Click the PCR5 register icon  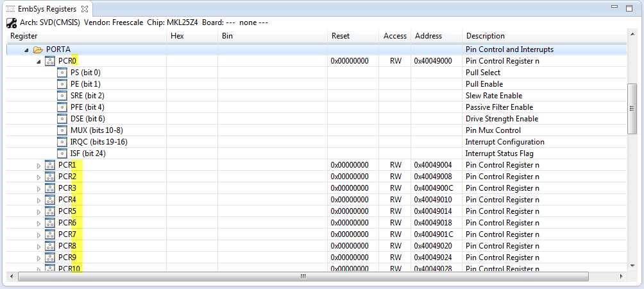[50, 211]
